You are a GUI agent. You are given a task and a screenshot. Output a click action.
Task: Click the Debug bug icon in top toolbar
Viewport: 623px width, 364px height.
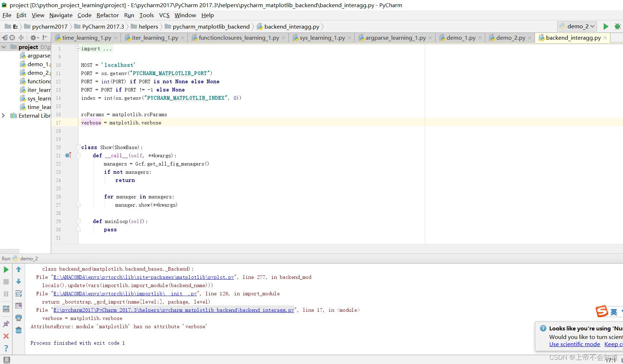(617, 26)
